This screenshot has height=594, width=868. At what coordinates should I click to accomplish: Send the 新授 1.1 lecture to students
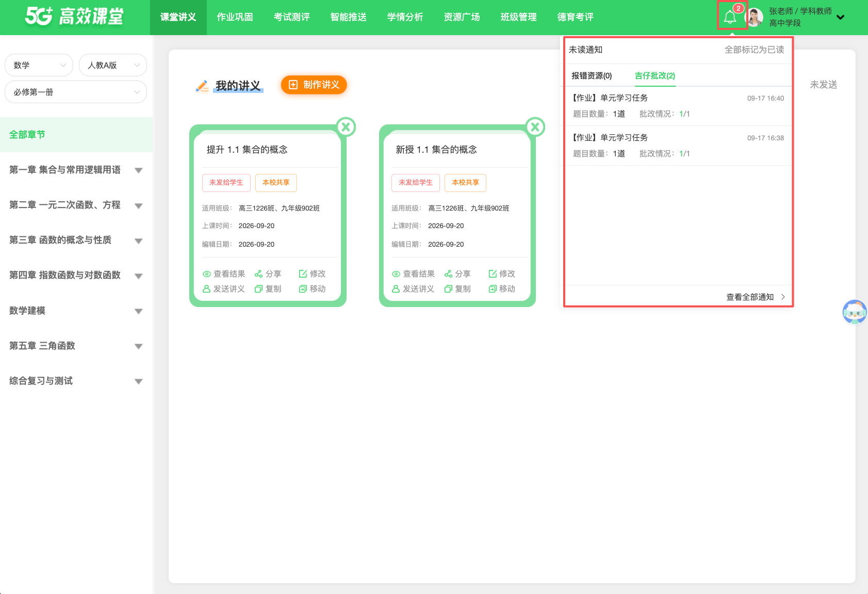coord(413,288)
